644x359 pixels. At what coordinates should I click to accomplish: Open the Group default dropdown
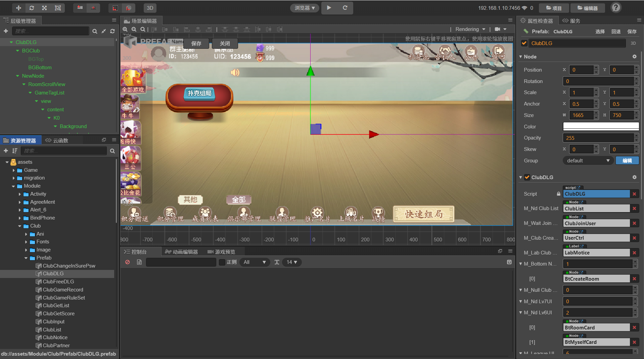pos(588,161)
